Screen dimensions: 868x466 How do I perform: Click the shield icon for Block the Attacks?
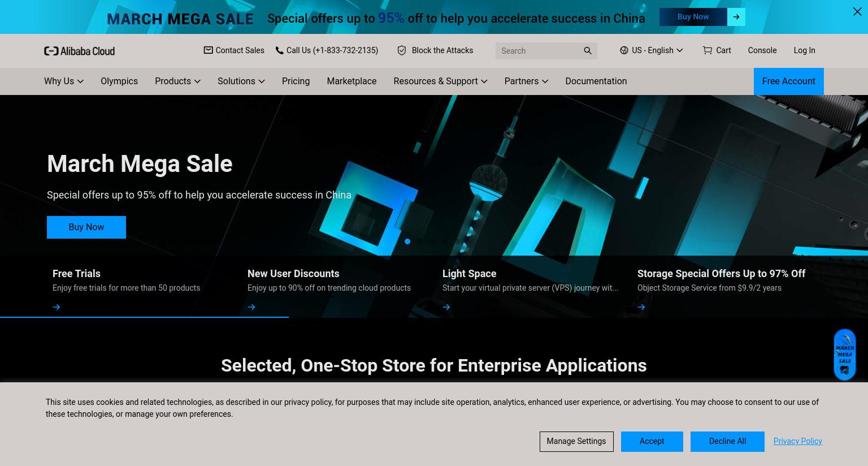[x=402, y=50]
